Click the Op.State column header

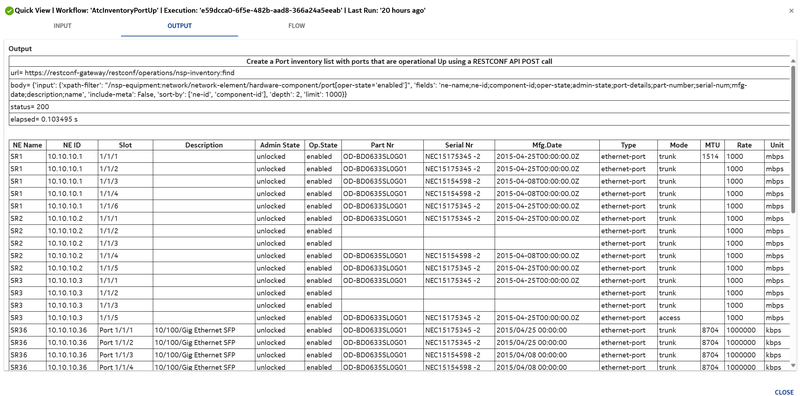[x=323, y=145]
